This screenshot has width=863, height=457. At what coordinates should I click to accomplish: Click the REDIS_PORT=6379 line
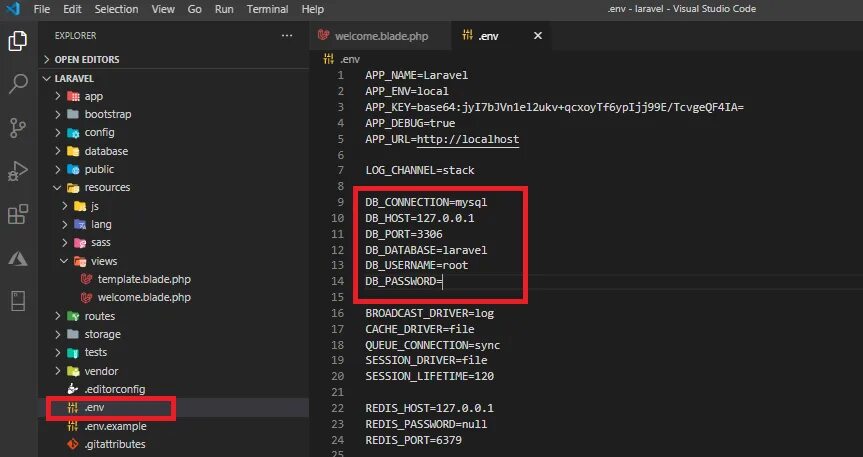click(x=413, y=440)
